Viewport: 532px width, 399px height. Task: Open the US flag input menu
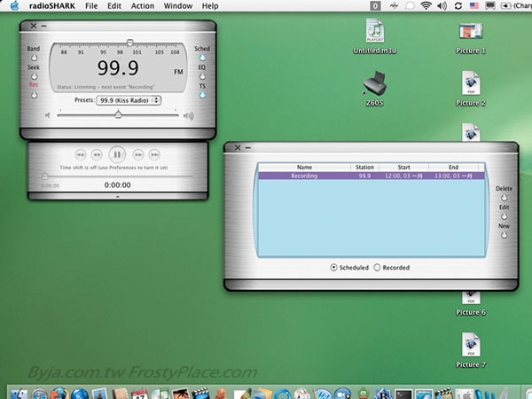(474, 6)
